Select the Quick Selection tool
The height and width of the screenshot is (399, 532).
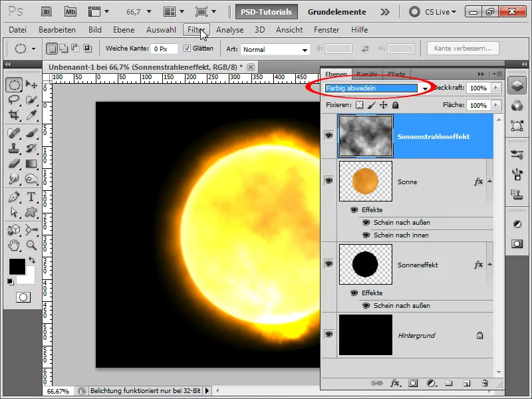tap(31, 99)
